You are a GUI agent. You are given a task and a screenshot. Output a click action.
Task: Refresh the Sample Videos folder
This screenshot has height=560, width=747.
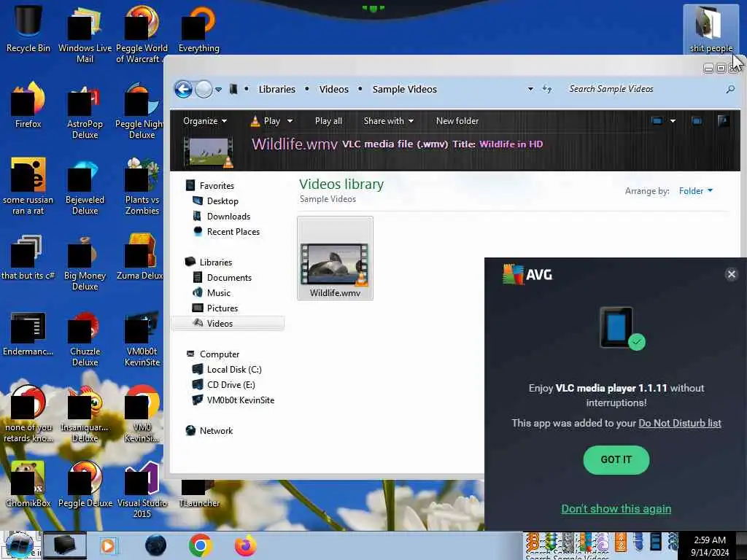[547, 89]
